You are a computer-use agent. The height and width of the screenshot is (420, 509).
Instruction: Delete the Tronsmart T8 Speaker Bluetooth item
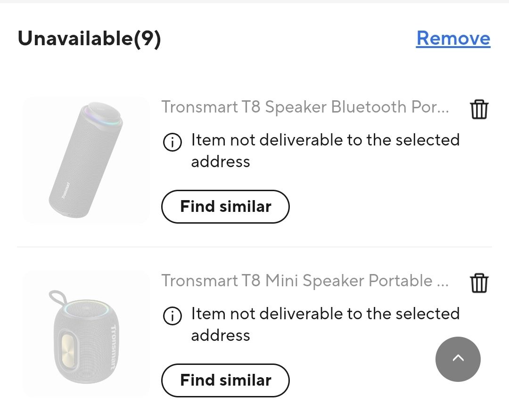pyautogui.click(x=479, y=109)
